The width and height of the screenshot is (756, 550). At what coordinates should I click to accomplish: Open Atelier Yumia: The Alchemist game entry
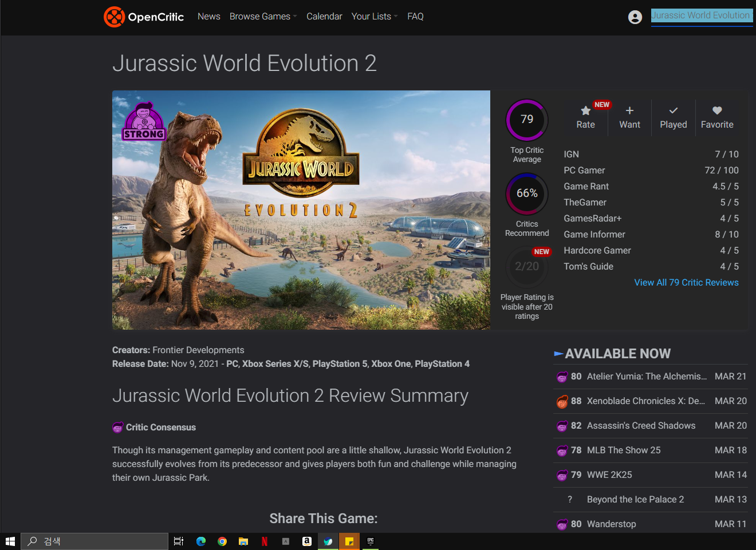click(x=651, y=377)
